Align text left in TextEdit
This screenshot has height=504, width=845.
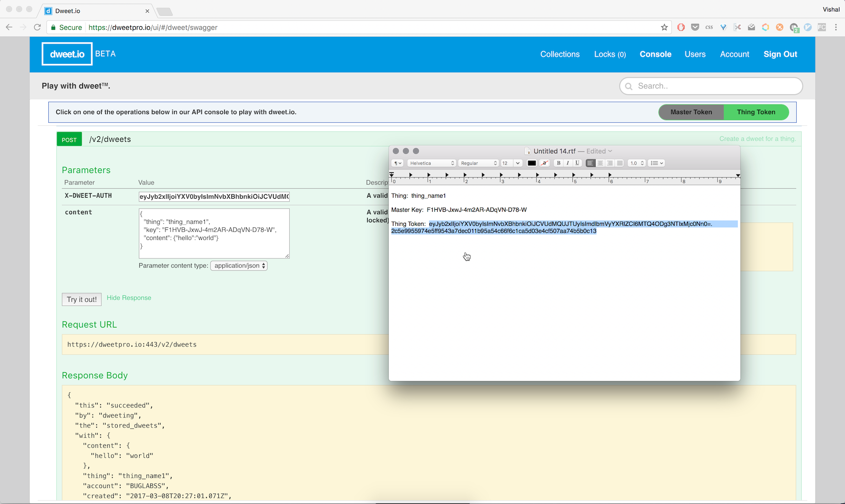pyautogui.click(x=590, y=163)
